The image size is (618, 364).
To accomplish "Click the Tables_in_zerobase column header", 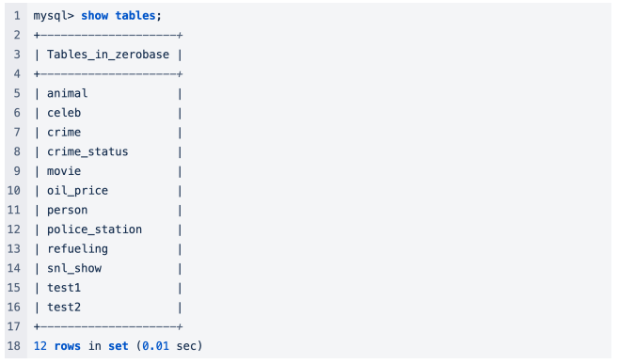I will pyautogui.click(x=108, y=55).
